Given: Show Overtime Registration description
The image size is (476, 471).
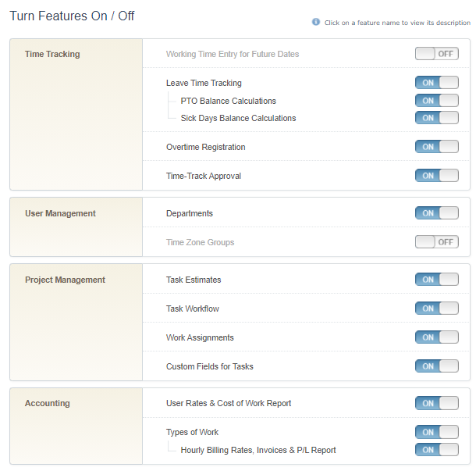Looking at the screenshot, I should coord(205,147).
